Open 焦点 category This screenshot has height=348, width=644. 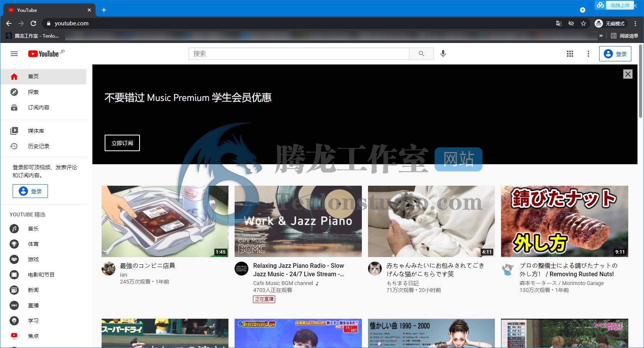(43, 336)
